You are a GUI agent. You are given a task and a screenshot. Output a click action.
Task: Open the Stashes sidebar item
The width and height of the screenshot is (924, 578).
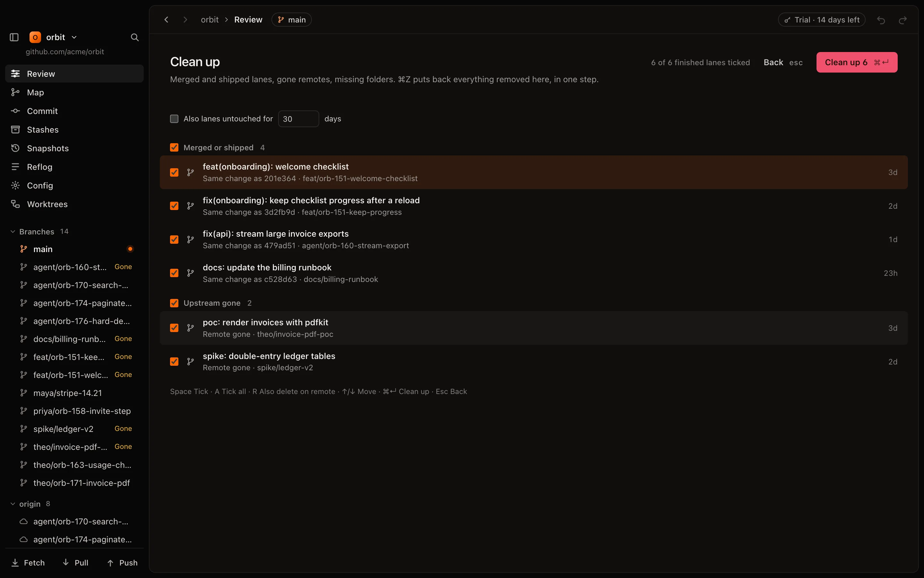pyautogui.click(x=74, y=130)
